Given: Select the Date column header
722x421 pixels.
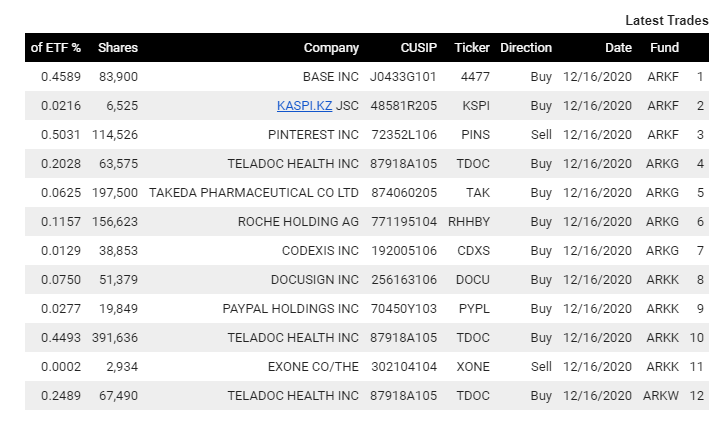Looking at the screenshot, I should tap(618, 47).
